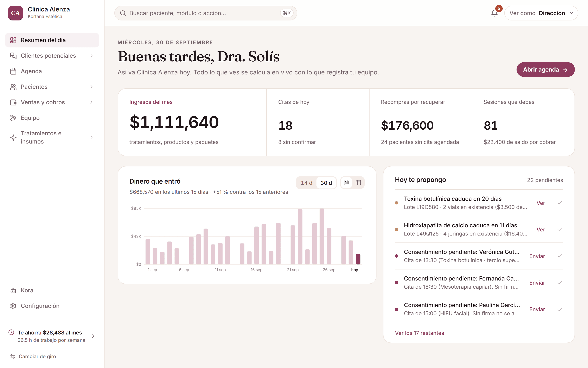588x368 pixels.
Task: Click the search magnifier icon
Action: (123, 13)
